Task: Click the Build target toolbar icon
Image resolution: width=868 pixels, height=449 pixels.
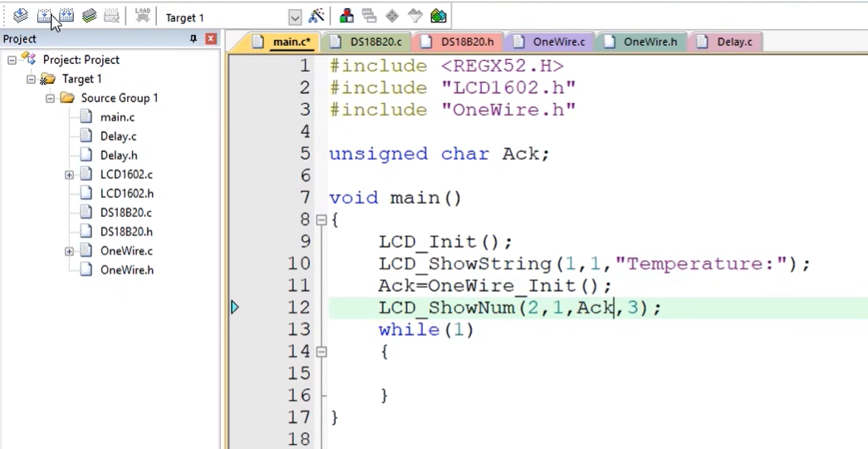Action: 44,16
